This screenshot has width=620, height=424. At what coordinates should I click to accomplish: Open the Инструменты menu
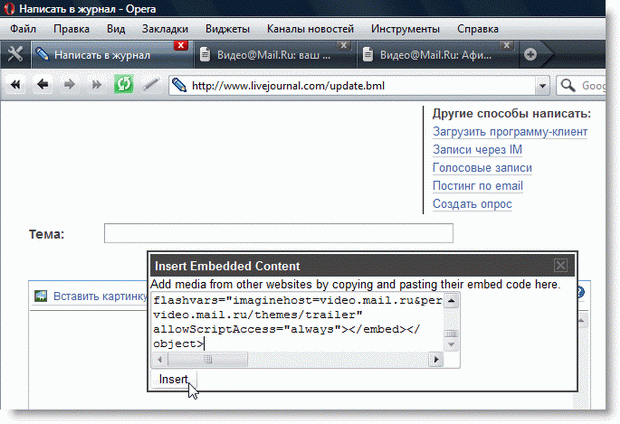tap(405, 29)
